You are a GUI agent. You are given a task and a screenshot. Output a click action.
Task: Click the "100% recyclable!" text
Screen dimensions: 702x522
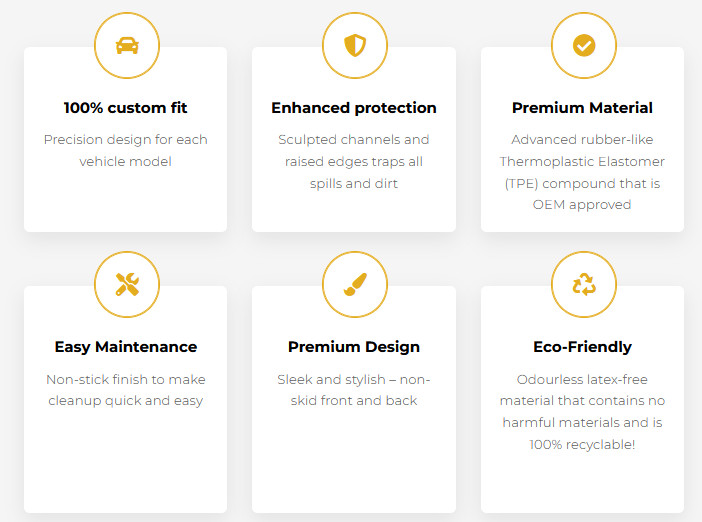click(582, 444)
